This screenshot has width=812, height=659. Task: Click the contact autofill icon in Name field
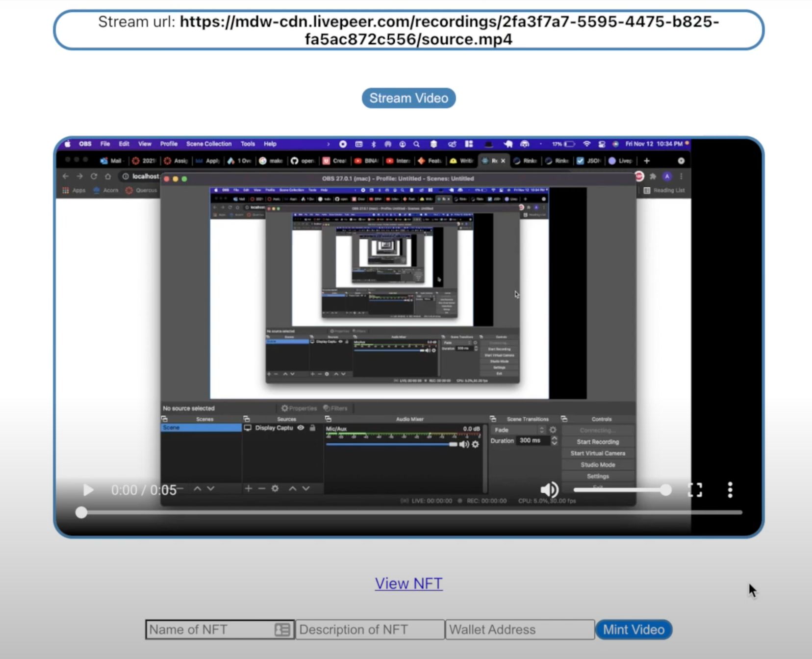(282, 630)
